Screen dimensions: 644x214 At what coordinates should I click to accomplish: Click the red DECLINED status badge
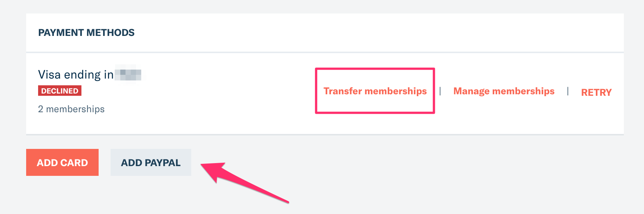(x=60, y=91)
